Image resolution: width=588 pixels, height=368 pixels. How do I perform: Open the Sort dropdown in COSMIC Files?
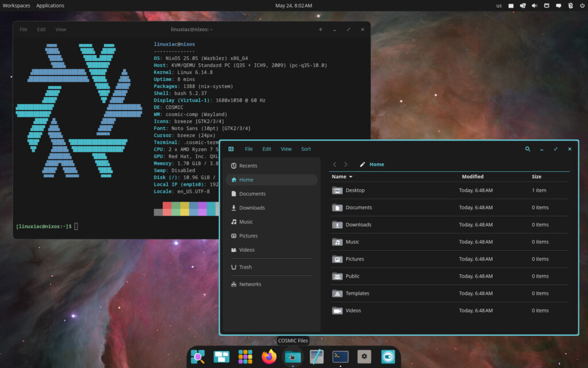[306, 148]
